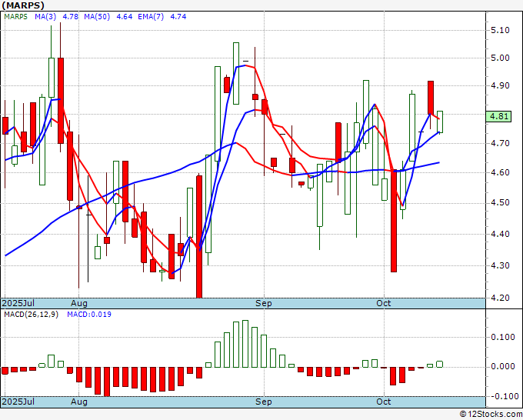
Task: Click the 5.00 price axis label
Action: (x=501, y=58)
